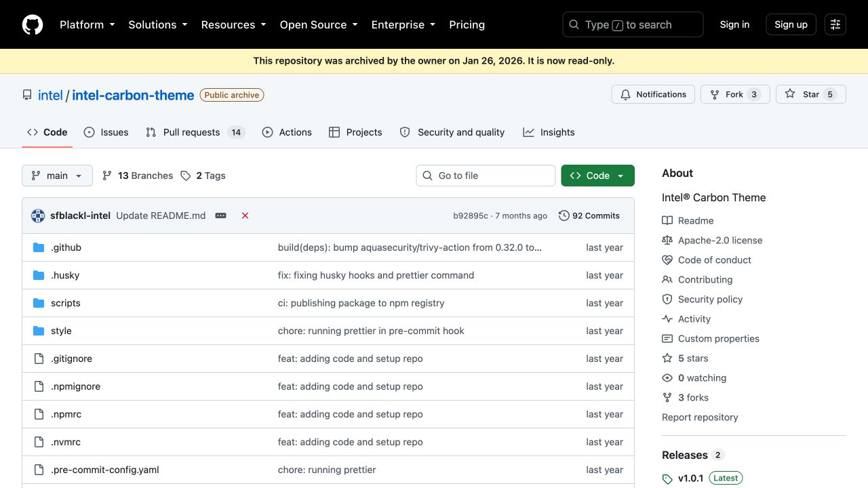Click the Code of conduct heart icon
Viewport: 868px width, 488px height.
[667, 260]
